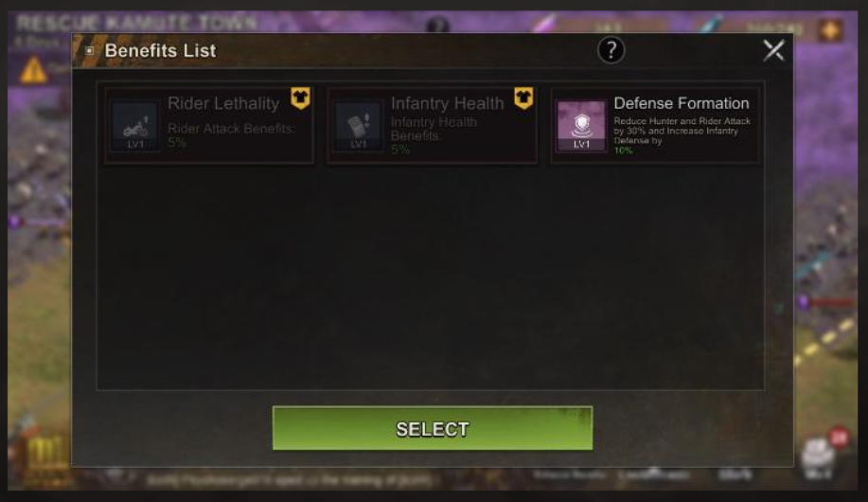Click the yellow shirt badge on Rider Lethality
Viewport: 868px width, 502px height.
point(301,99)
